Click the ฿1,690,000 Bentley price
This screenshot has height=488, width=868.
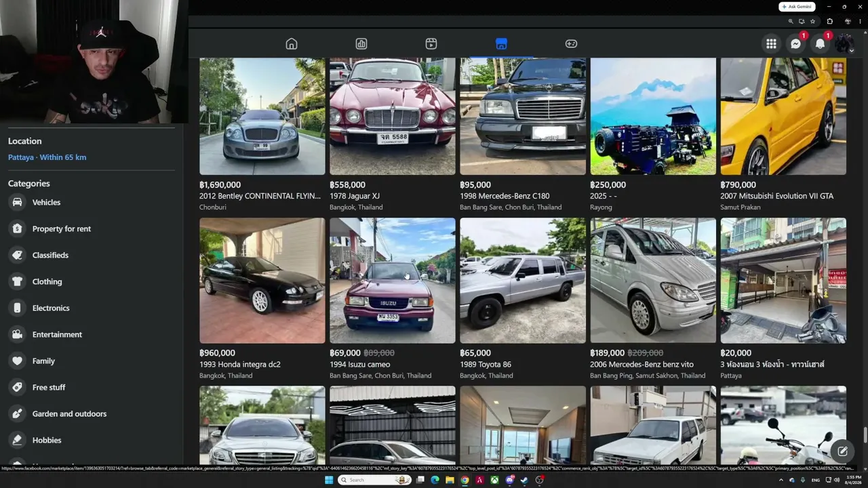[x=220, y=185]
